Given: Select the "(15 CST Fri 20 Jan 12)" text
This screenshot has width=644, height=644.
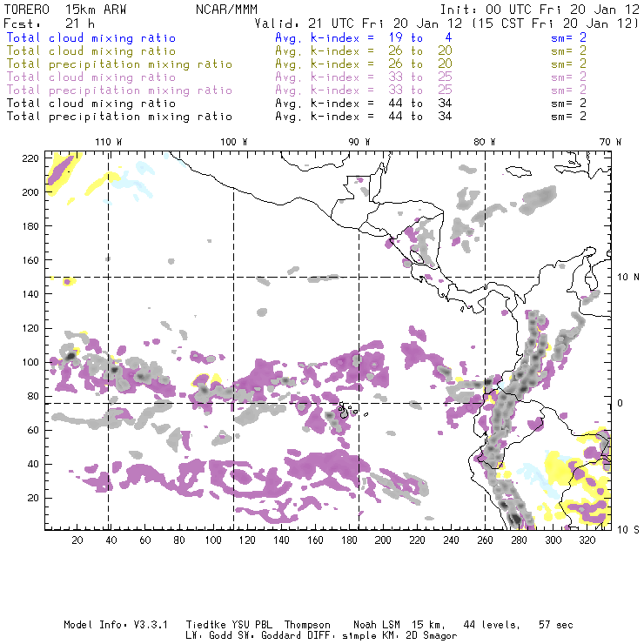Looking at the screenshot, I should coord(555,23).
